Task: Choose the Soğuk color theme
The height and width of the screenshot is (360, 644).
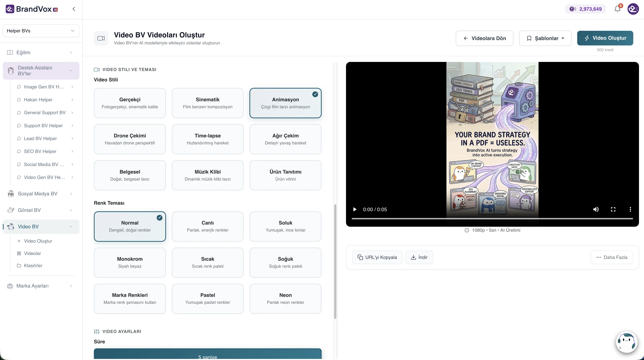Action: [x=285, y=262]
